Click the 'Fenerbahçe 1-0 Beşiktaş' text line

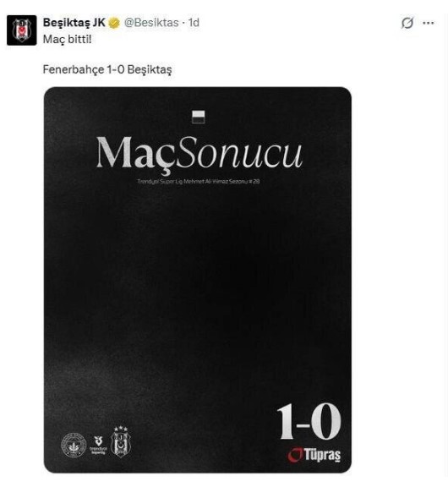coord(107,69)
